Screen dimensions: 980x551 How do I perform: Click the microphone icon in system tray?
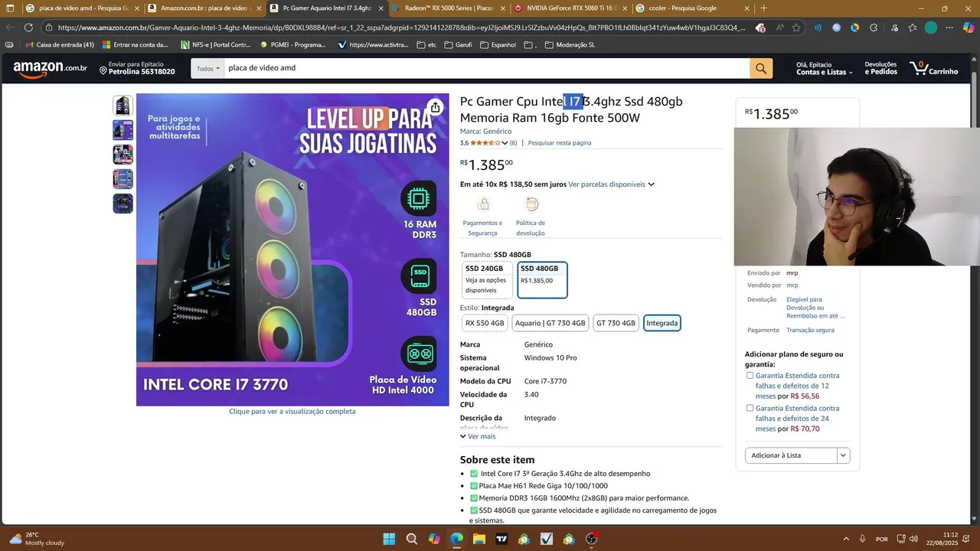862,539
